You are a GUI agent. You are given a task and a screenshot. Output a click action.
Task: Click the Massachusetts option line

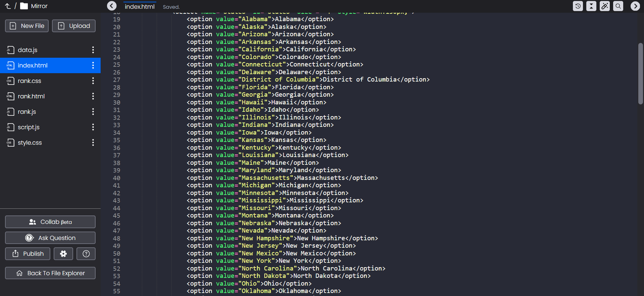pos(282,178)
